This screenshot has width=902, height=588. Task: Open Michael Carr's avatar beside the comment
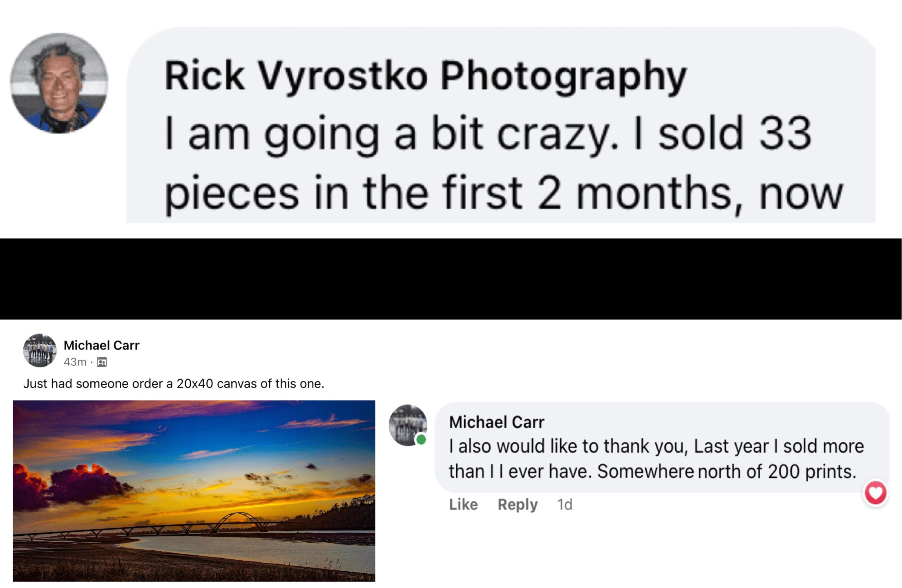point(407,424)
